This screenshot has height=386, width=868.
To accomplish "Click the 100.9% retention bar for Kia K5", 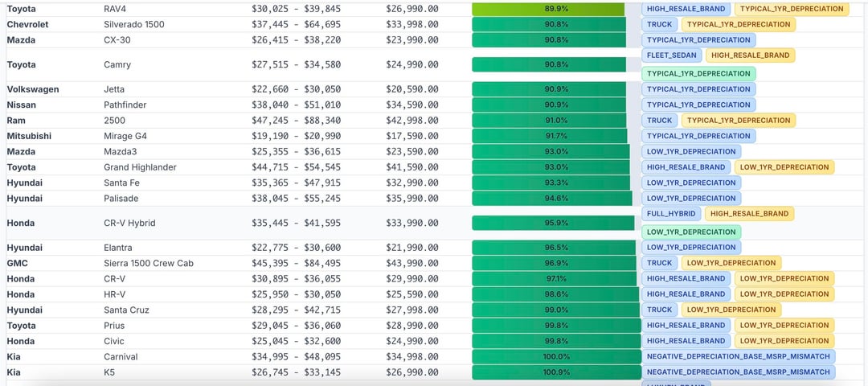I will tap(556, 372).
